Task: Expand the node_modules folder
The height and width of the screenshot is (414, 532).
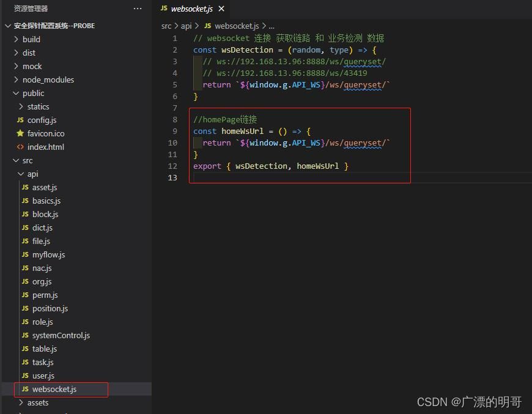Action: 48,79
